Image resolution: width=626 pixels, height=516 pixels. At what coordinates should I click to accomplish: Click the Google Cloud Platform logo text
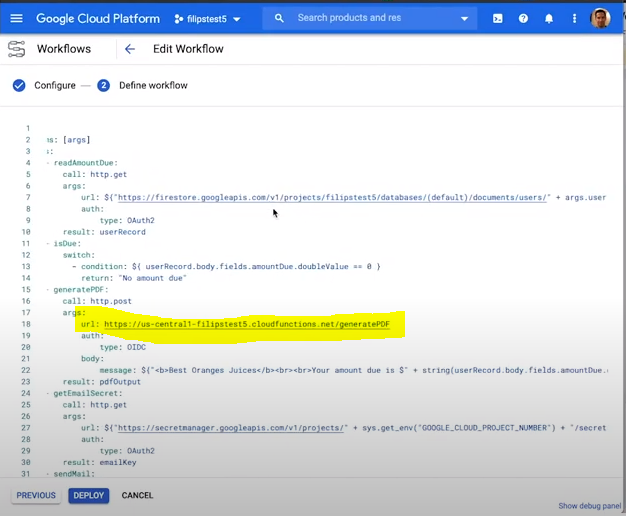click(98, 18)
